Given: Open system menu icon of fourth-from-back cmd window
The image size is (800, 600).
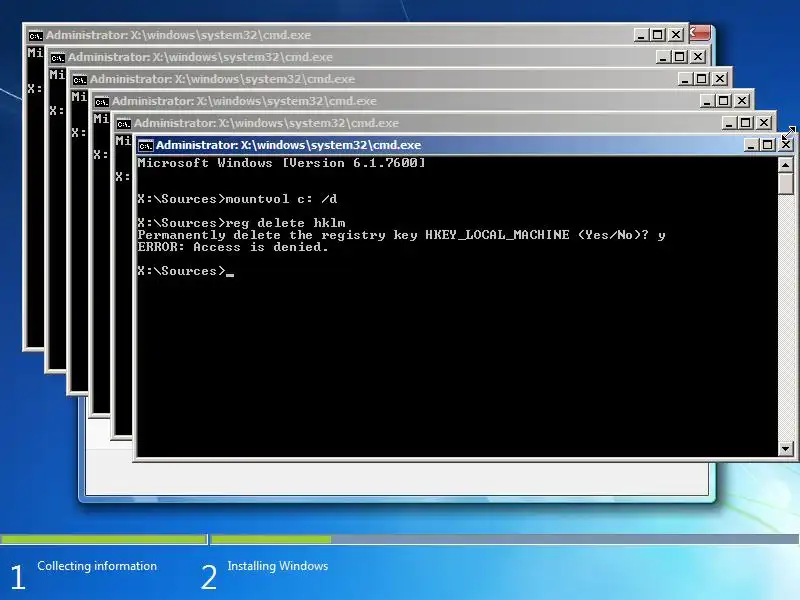Looking at the screenshot, I should pyautogui.click(x=101, y=102).
